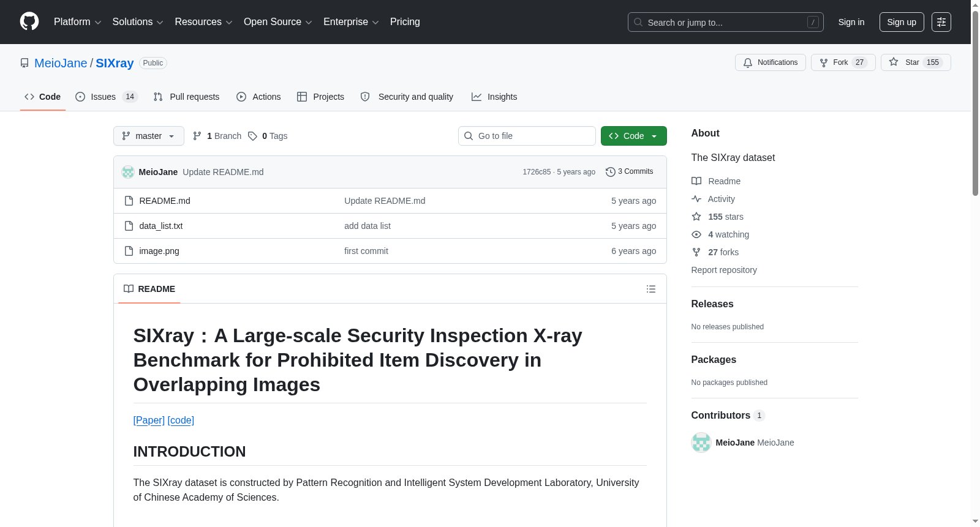Screen dimensions: 980x527
Task: Open the Pricing page
Action: (405, 22)
